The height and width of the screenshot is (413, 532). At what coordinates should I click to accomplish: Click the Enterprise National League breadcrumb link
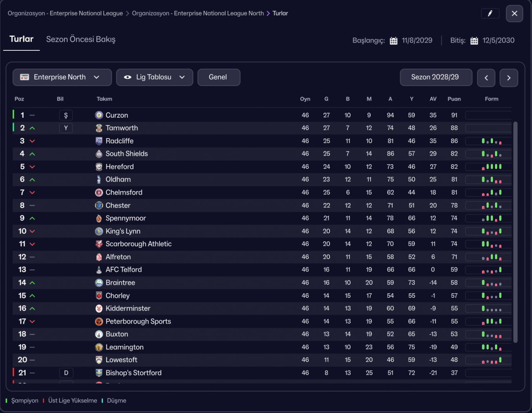pos(65,13)
